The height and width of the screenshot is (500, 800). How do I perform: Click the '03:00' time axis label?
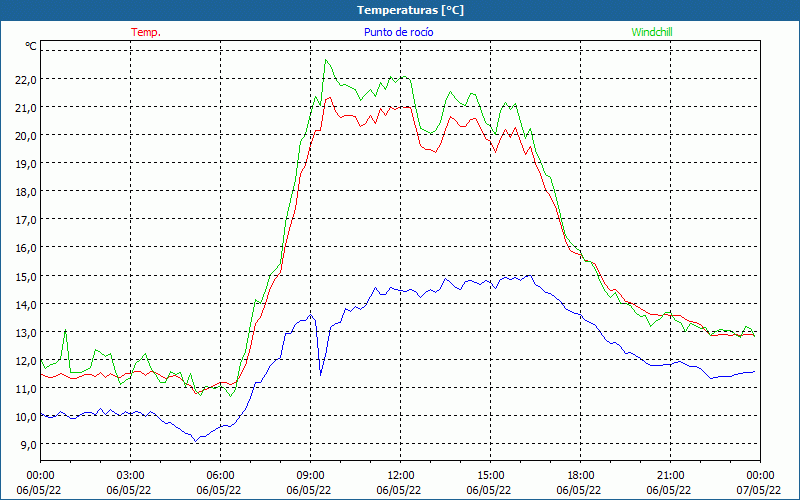click(130, 475)
